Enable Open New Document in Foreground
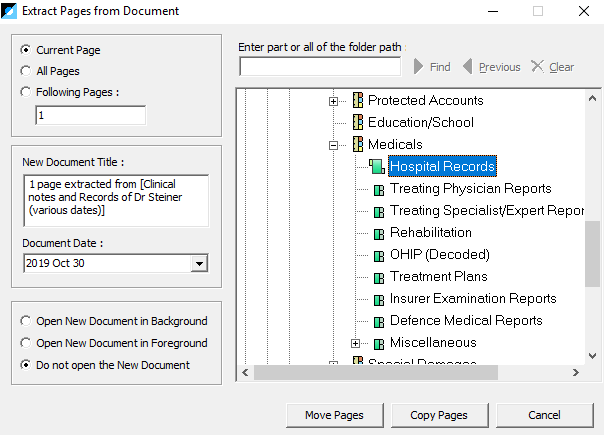Viewport: 604px width, 435px height. 26,343
